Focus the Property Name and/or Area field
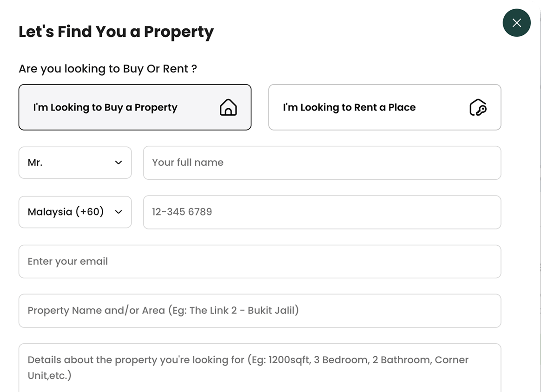This screenshot has width=541, height=392. point(260,311)
